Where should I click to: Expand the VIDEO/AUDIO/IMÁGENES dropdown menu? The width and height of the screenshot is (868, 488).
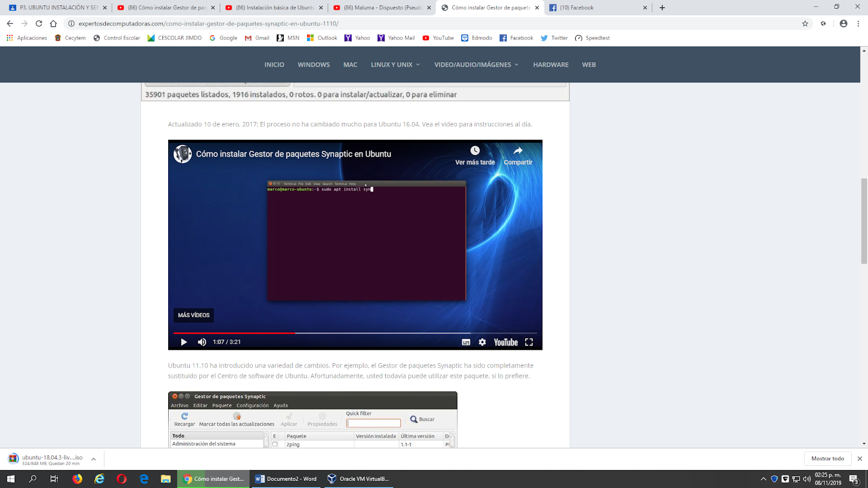(x=476, y=65)
